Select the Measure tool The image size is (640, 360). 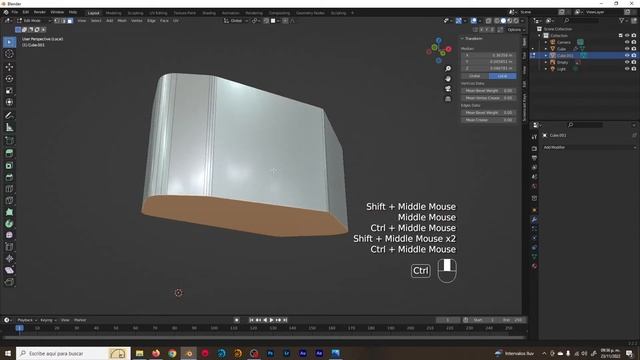[9, 127]
